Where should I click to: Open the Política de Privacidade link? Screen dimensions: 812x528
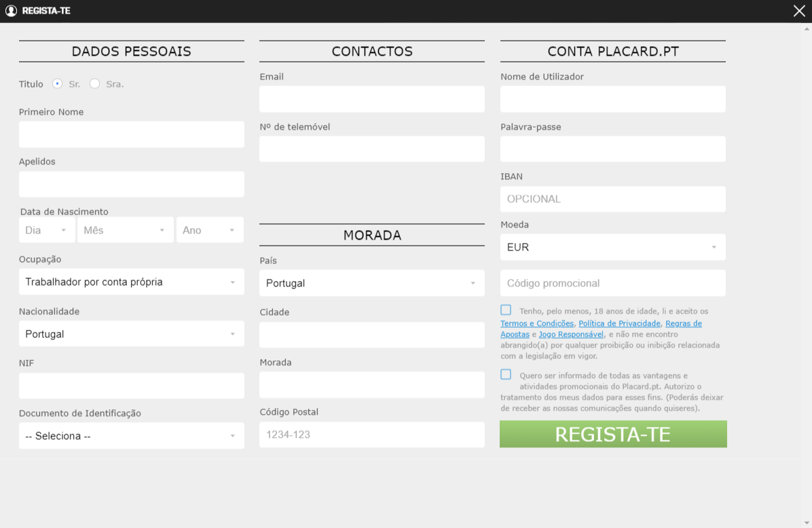point(619,324)
